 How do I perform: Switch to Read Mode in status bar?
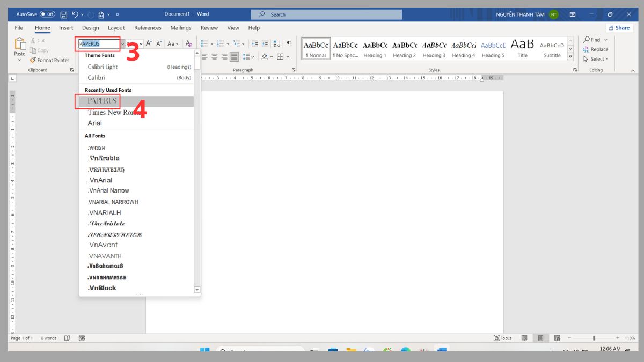pyautogui.click(x=524, y=338)
